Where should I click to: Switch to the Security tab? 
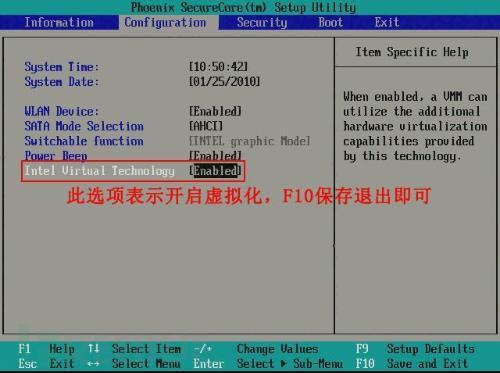tap(262, 23)
